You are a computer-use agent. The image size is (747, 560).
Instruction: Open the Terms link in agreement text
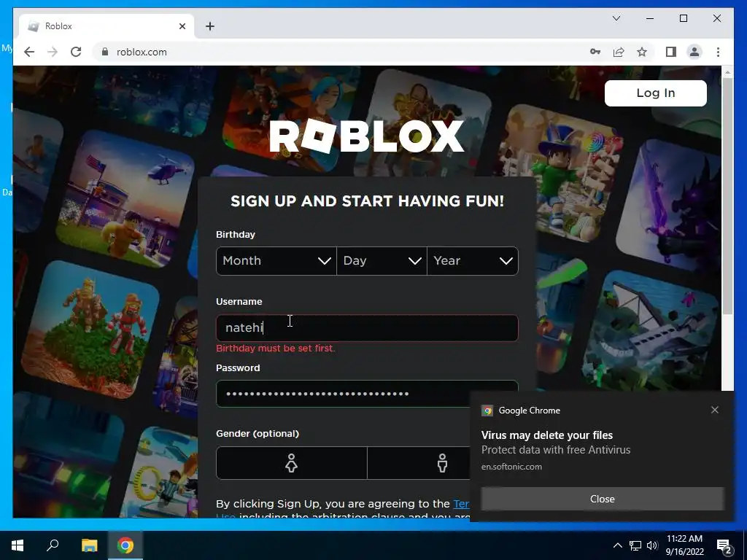point(461,503)
